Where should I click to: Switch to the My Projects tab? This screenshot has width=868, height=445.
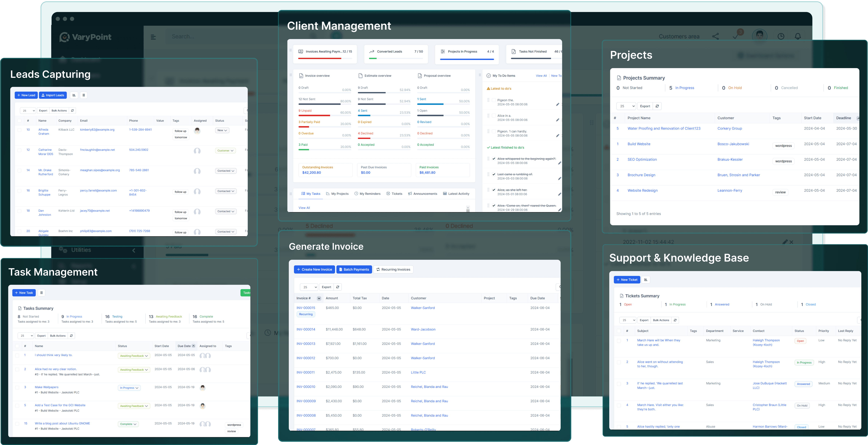click(x=337, y=194)
